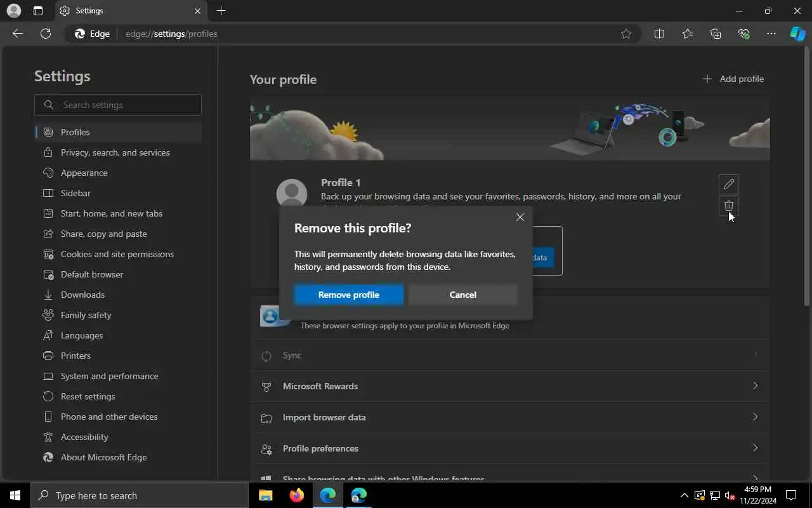Click the Edge logo next to About

48,457
